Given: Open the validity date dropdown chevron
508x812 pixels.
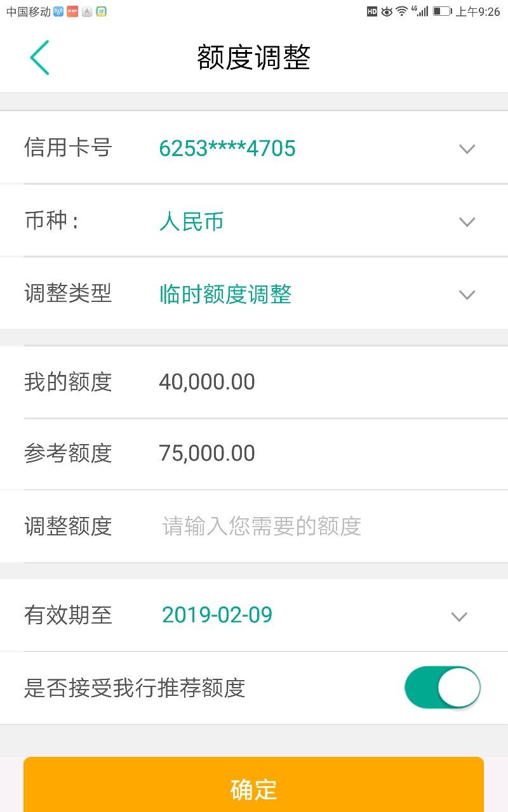Looking at the screenshot, I should point(459,617).
